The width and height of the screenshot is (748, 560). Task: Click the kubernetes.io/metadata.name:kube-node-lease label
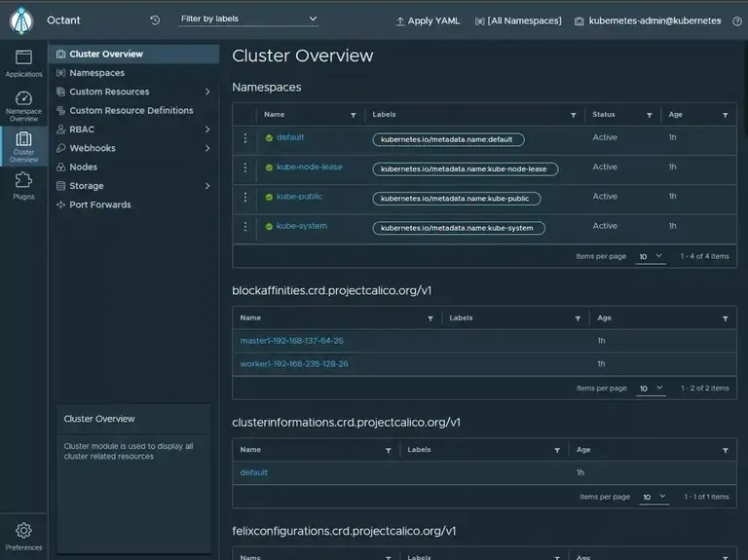click(466, 169)
